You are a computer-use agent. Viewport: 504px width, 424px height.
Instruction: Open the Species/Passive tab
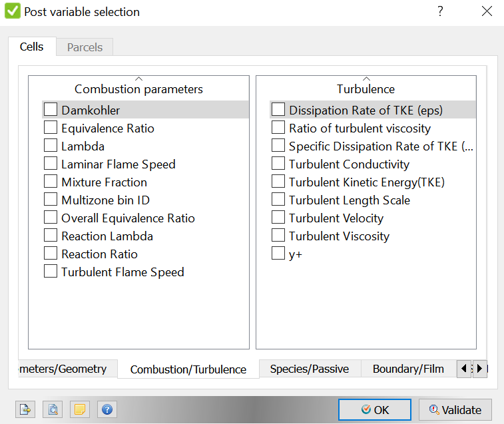tap(310, 369)
